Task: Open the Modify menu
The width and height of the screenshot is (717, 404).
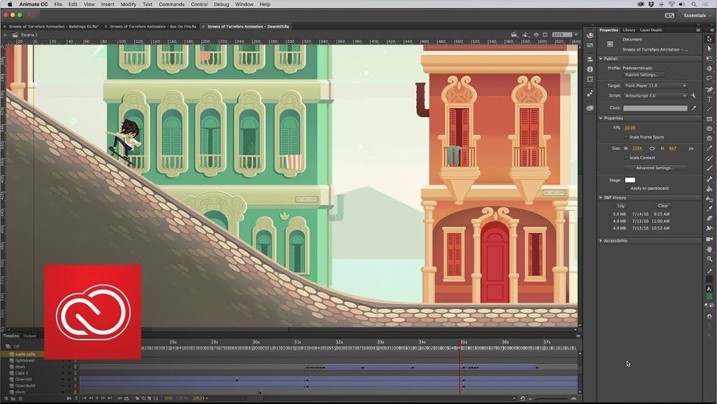Action: coord(128,4)
